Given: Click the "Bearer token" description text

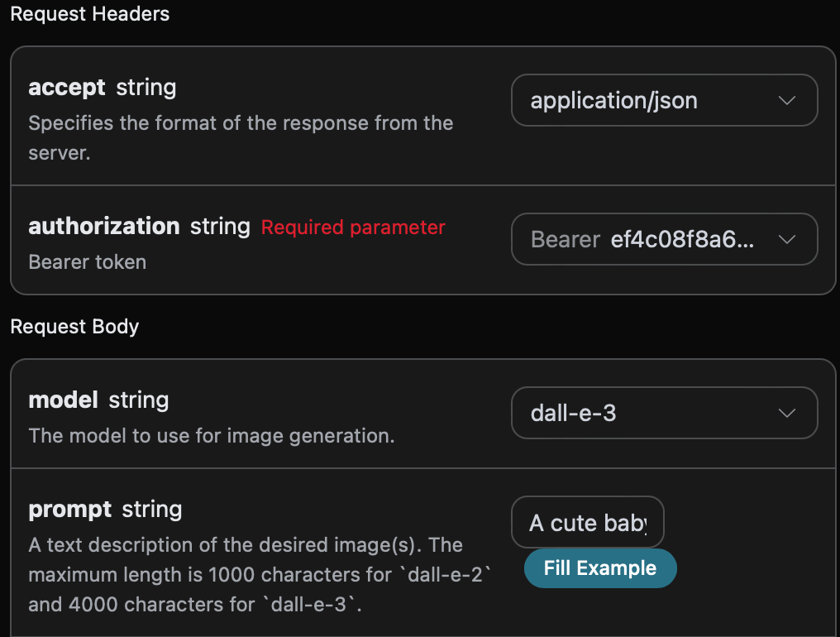Looking at the screenshot, I should [x=87, y=262].
